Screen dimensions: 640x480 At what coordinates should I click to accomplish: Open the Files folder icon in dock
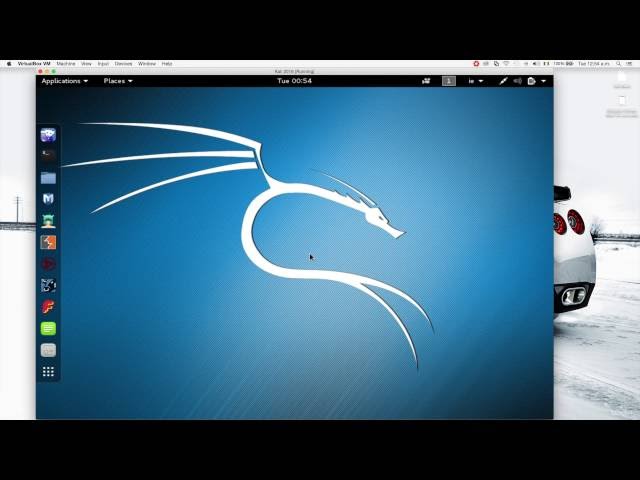pyautogui.click(x=48, y=178)
